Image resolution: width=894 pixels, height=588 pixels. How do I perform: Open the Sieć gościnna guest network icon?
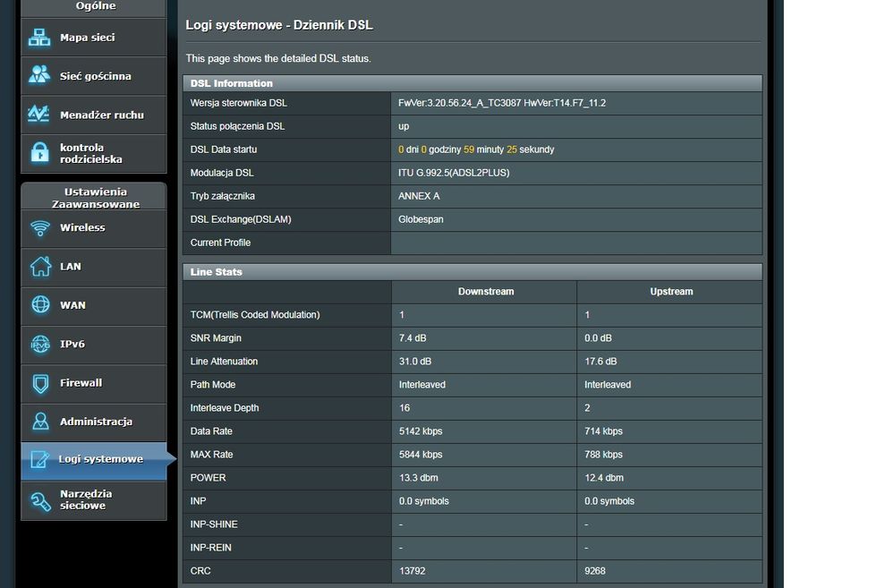tap(39, 76)
